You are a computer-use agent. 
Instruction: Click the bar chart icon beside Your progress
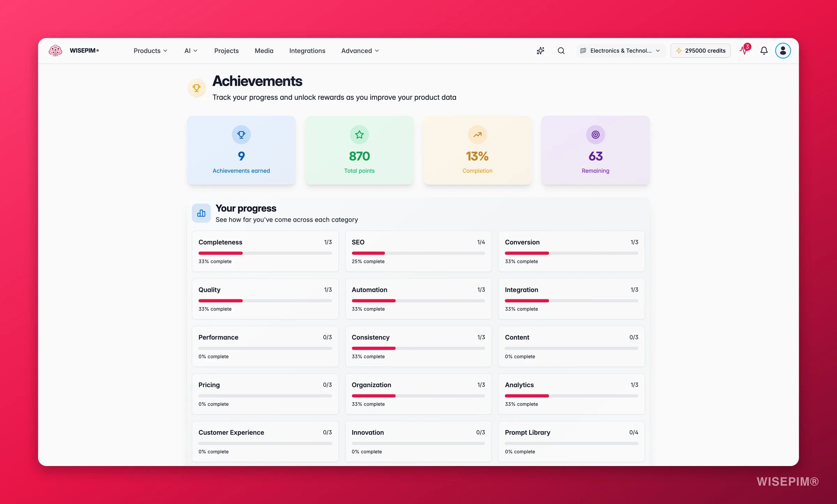click(201, 213)
